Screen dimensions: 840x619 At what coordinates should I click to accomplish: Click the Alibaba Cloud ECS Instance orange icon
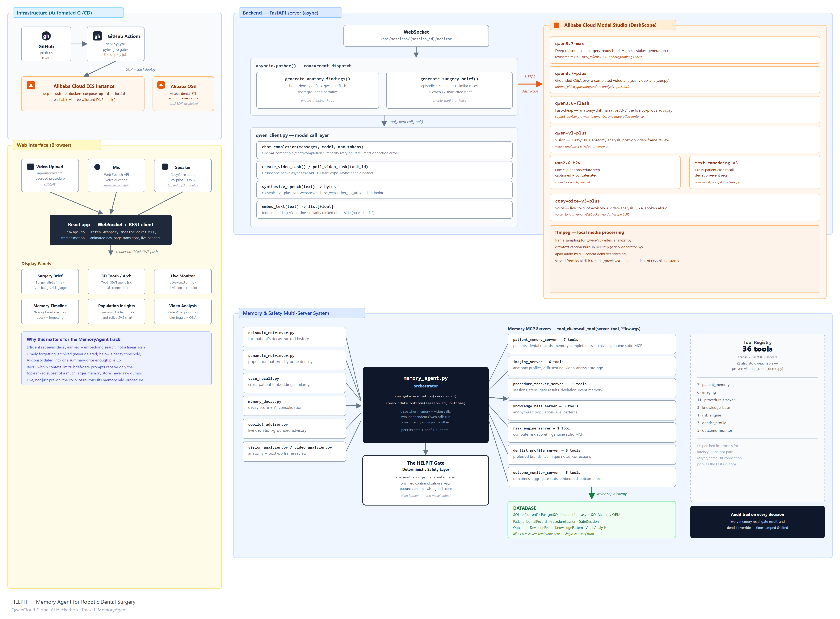tap(31, 85)
